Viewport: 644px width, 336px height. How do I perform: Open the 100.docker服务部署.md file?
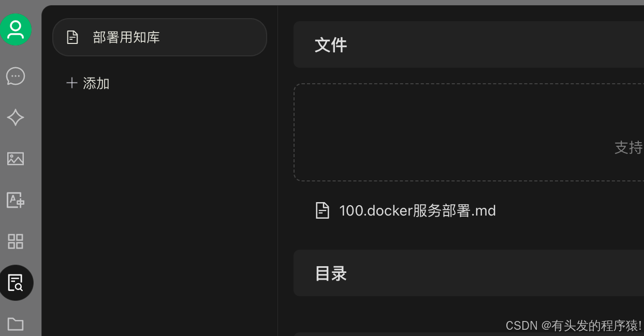(x=417, y=210)
